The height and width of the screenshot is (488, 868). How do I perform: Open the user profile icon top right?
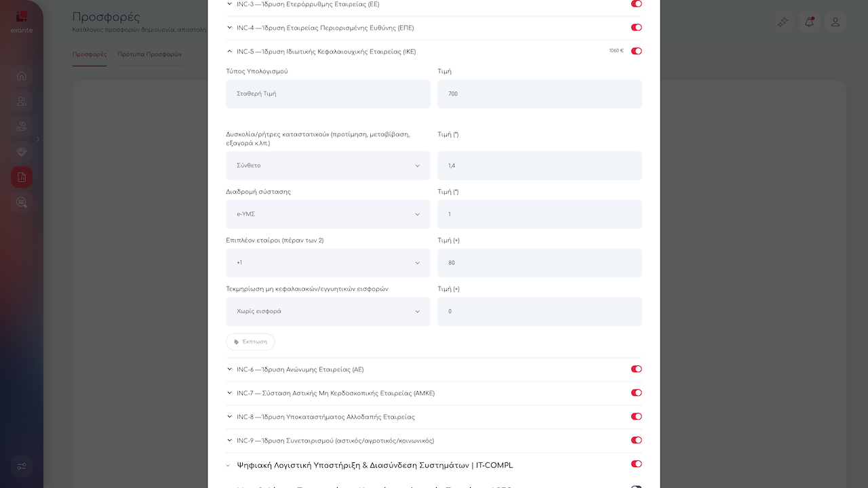(835, 22)
